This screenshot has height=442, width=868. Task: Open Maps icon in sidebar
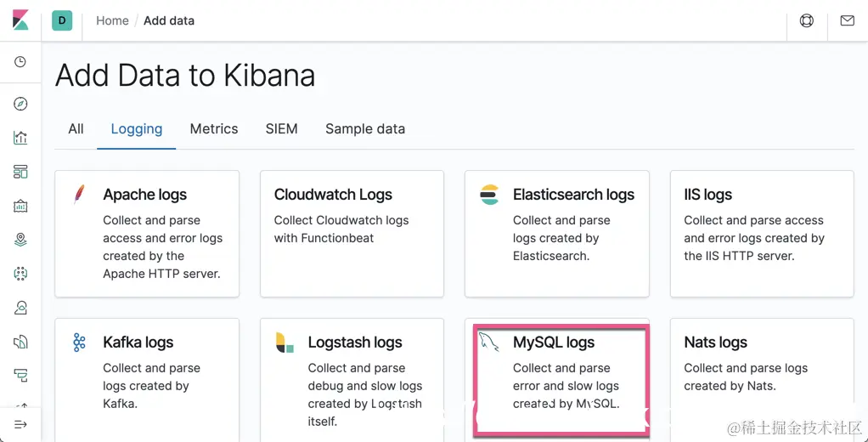click(20, 240)
